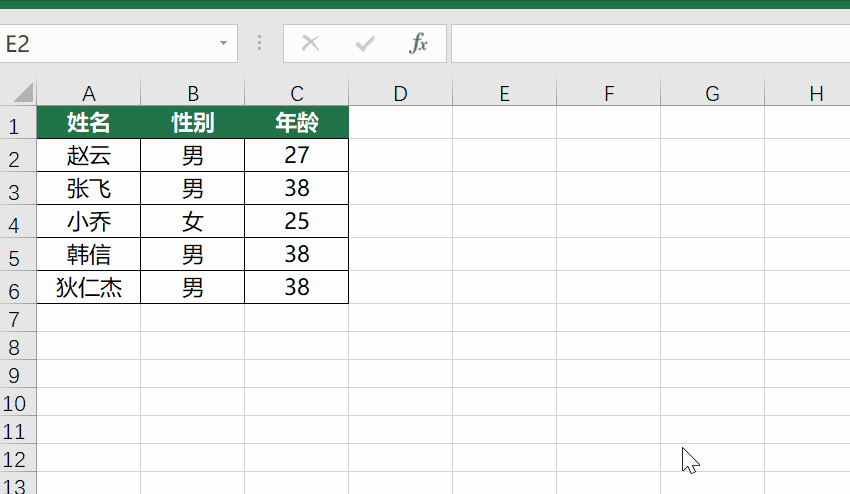Click the formula bar resize handle dots
The width and height of the screenshot is (850, 494).
(260, 43)
